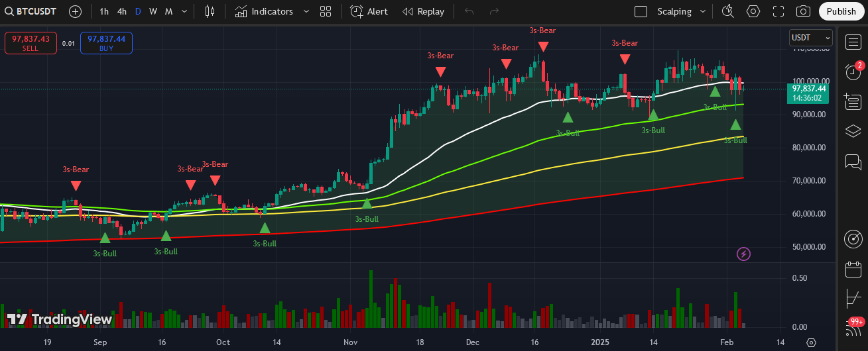Open the Indicators dialog
This screenshot has height=351, width=868.
click(x=264, y=11)
